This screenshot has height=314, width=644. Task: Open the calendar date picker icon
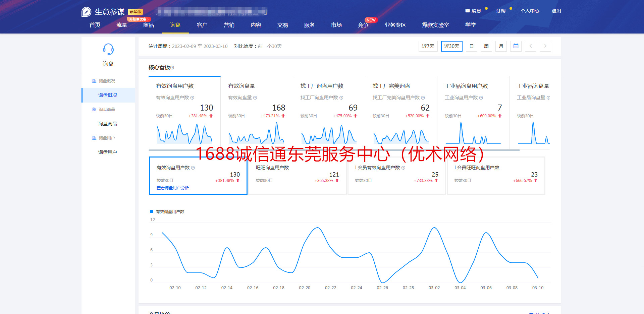tap(516, 46)
